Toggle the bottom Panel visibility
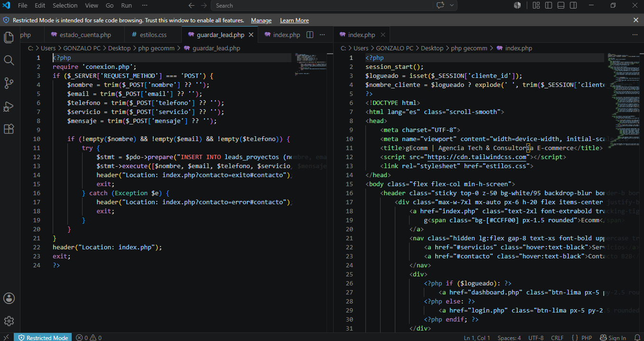Viewport: 644px width, 341px height. click(x=561, y=5)
